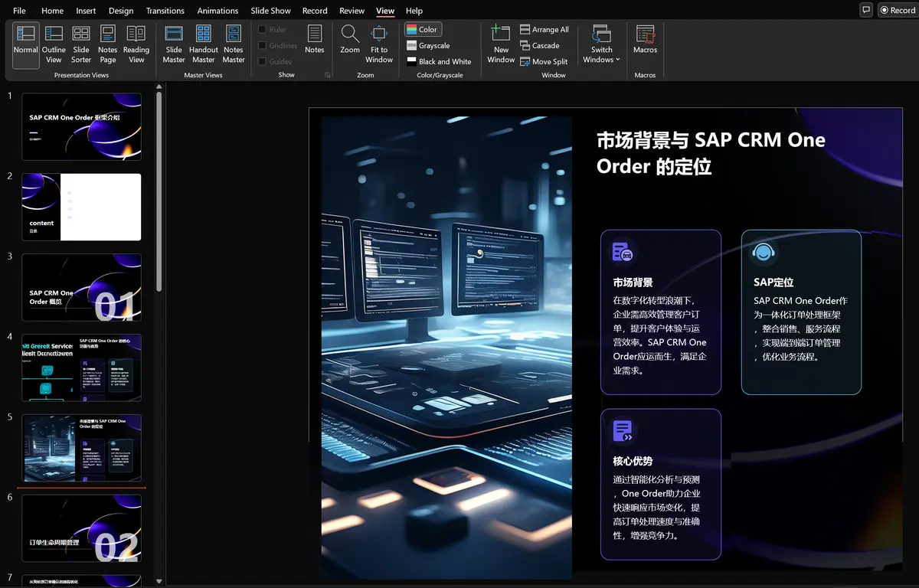The height and width of the screenshot is (588, 919).
Task: Open Notes Page view
Action: (108, 45)
